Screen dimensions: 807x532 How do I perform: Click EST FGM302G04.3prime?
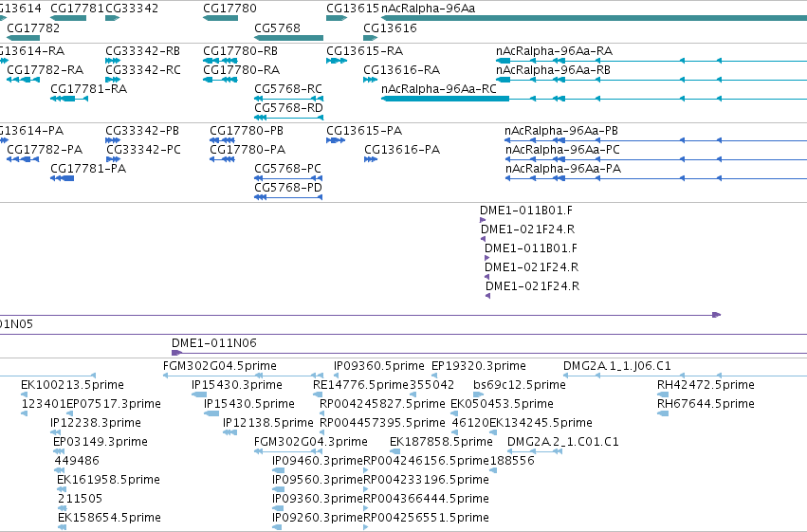(x=311, y=442)
